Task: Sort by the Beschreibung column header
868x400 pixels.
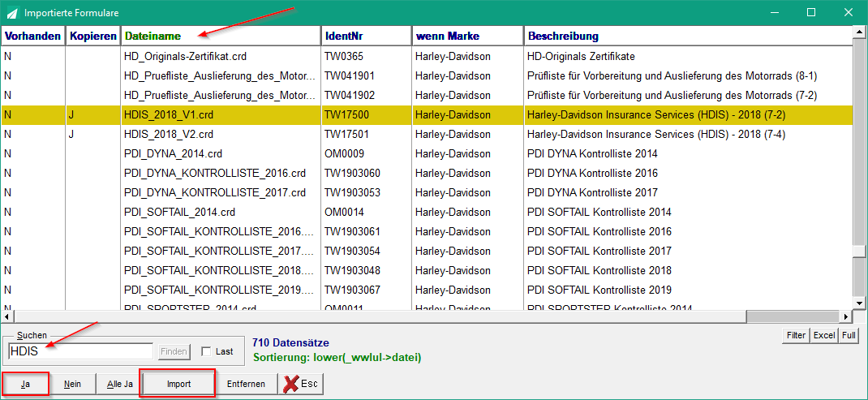Action: 688,36
